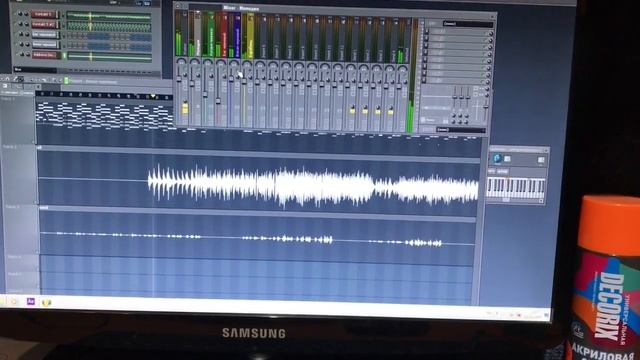
Task: Click the Master track fader in Mixer
Action: 179,80
